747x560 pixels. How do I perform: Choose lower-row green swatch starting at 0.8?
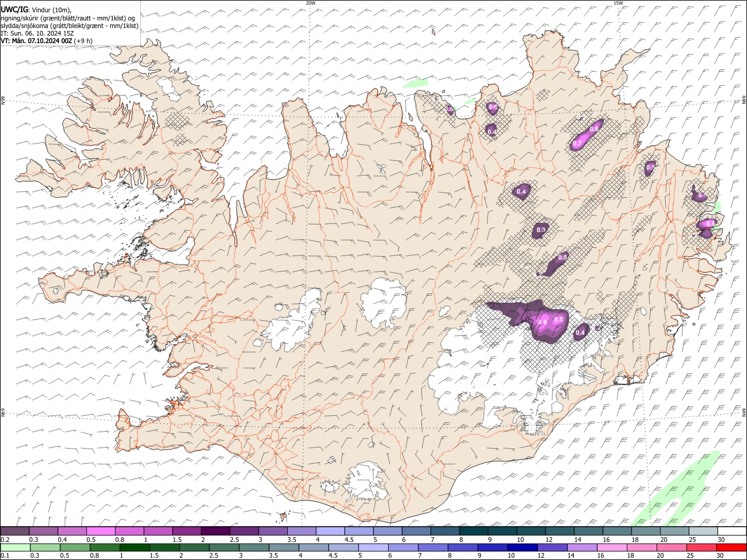104,548
